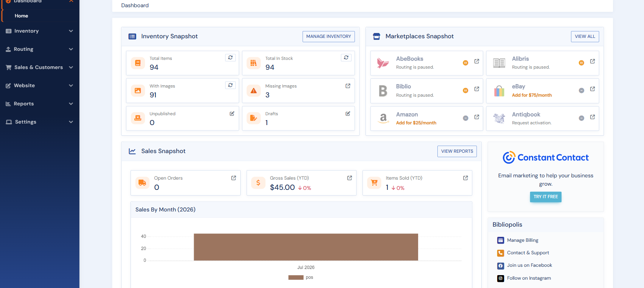
Task: Open Follow on Instagram link
Action: (x=529, y=278)
